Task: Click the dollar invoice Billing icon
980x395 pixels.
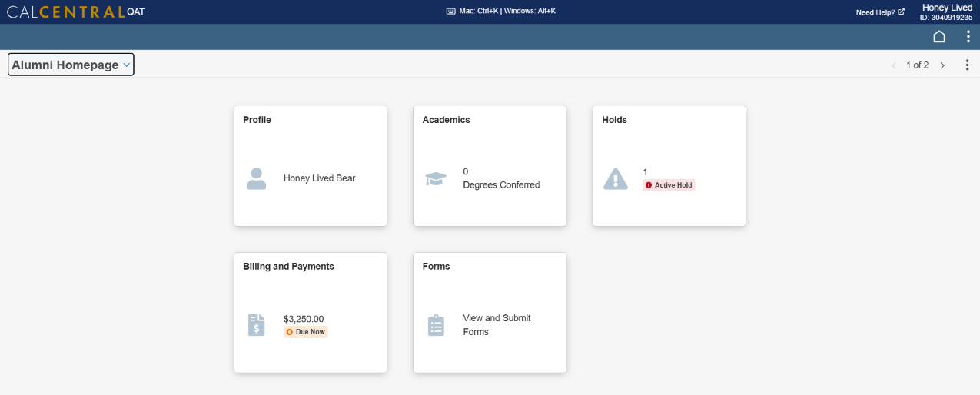Action: 256,325
